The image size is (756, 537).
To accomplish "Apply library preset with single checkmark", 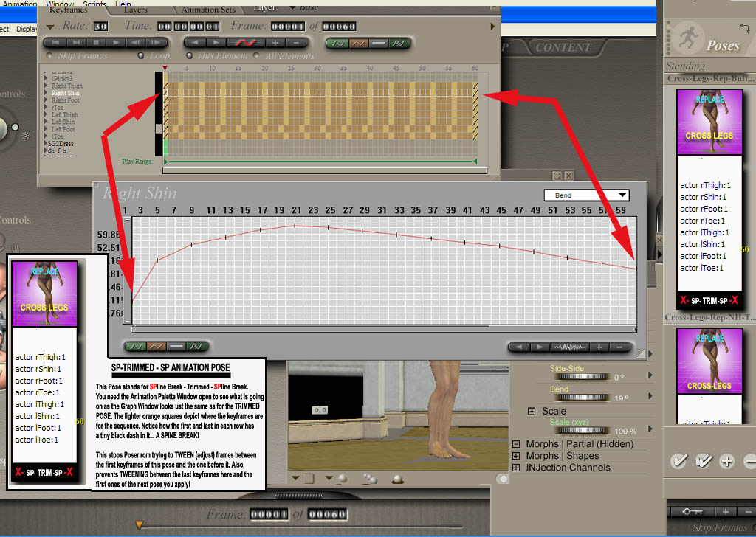I will [679, 461].
